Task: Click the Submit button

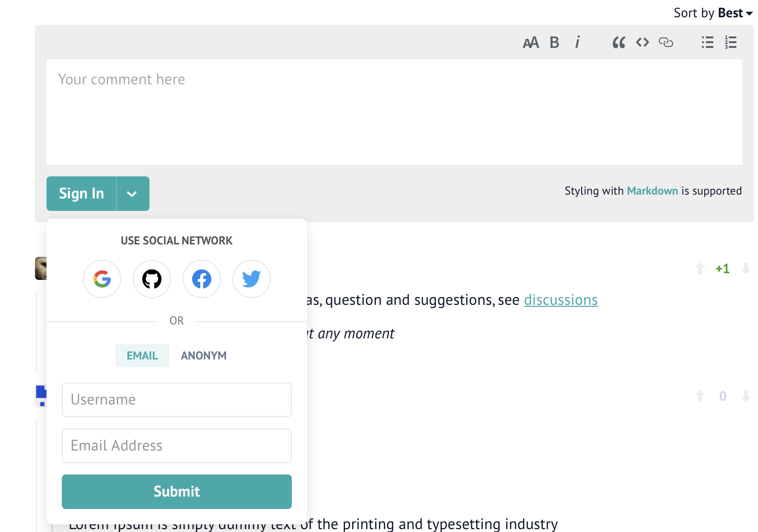Action: [177, 492]
